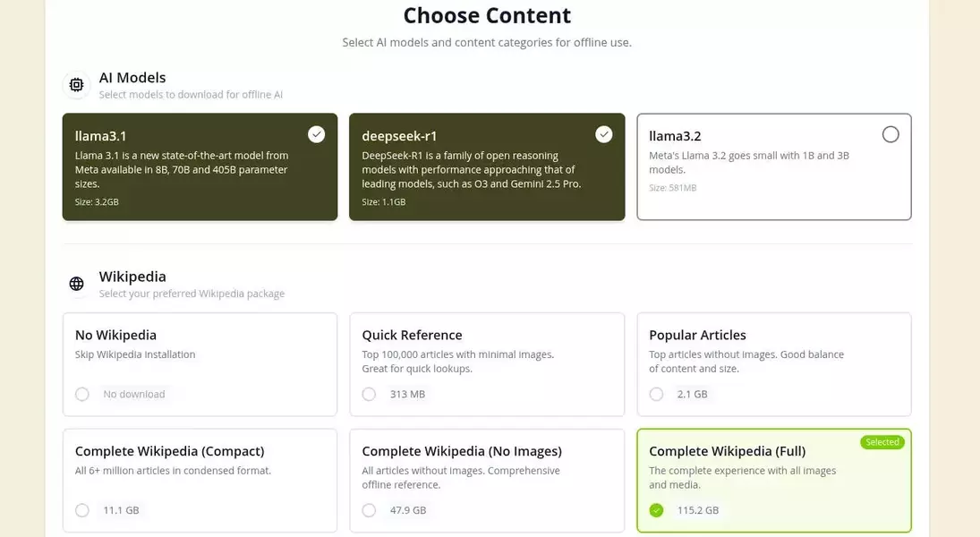Click the green Selected badge
Image resolution: width=980 pixels, height=537 pixels.
pos(882,442)
